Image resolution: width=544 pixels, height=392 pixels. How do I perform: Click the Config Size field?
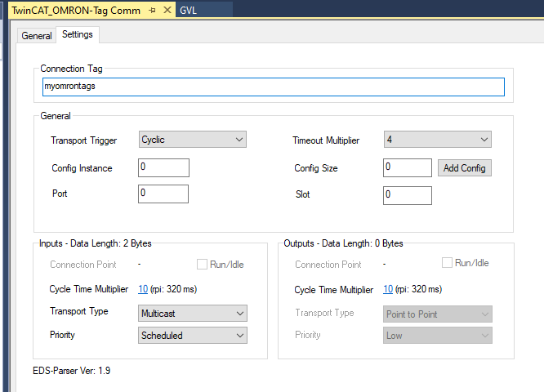click(408, 167)
